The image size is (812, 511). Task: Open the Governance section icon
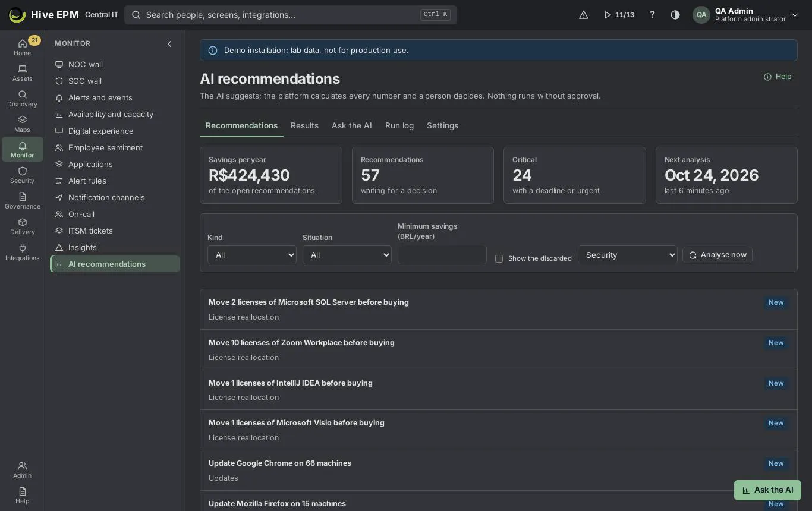pos(22,201)
